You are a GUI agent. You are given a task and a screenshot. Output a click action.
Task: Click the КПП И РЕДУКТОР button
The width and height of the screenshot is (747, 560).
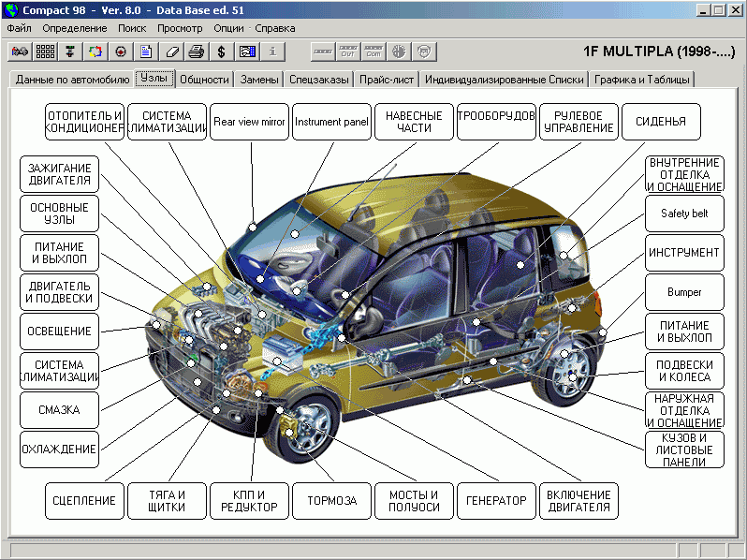(249, 501)
